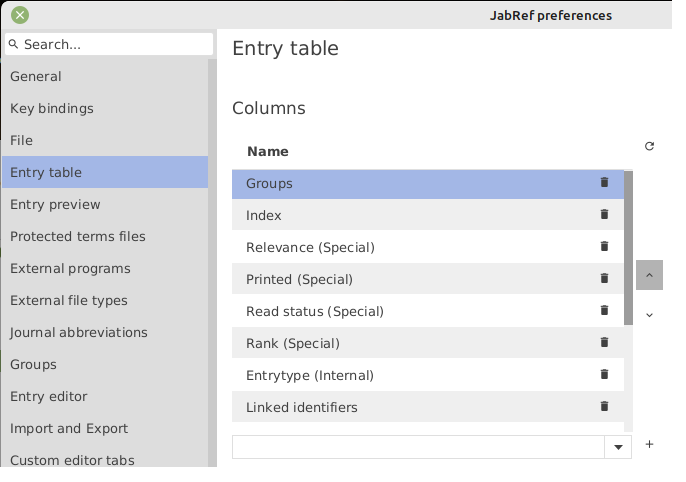The image size is (686, 482).
Task: Delete the Groups column entry
Action: [604, 183]
